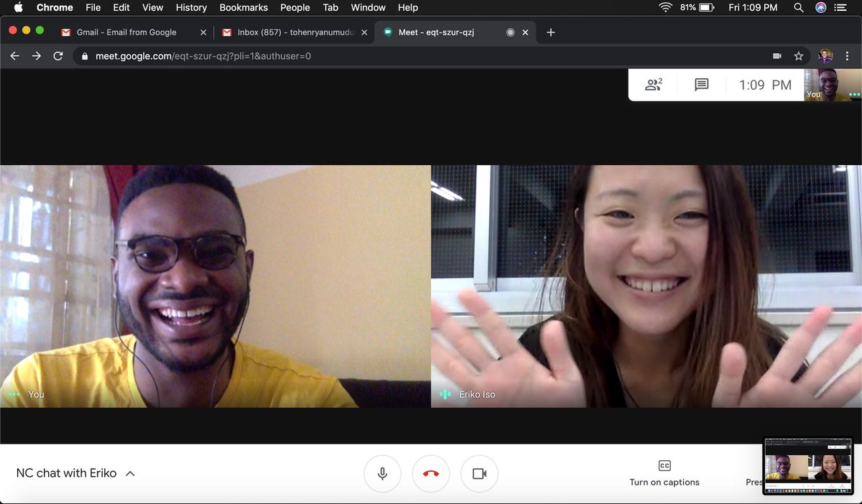Close the Inbox (857) tab
Image resolution: width=862 pixels, height=504 pixels.
[x=364, y=32]
